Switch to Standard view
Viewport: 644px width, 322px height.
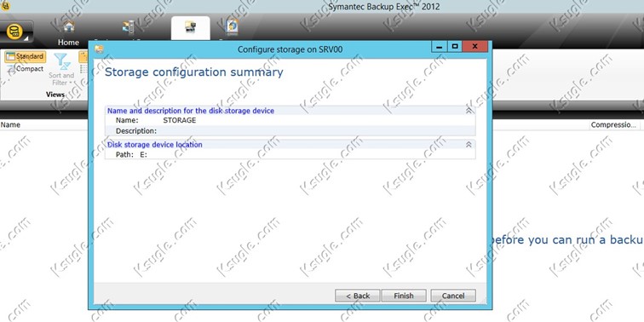pos(25,57)
